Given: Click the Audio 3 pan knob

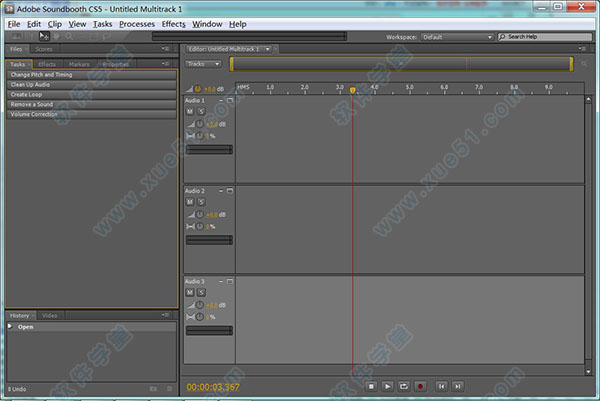Looking at the screenshot, I should (200, 317).
